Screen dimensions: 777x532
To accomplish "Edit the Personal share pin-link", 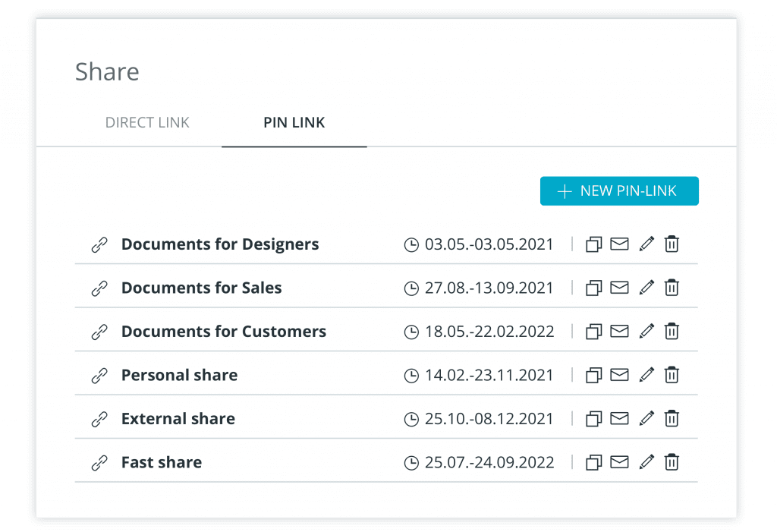I will pyautogui.click(x=646, y=375).
